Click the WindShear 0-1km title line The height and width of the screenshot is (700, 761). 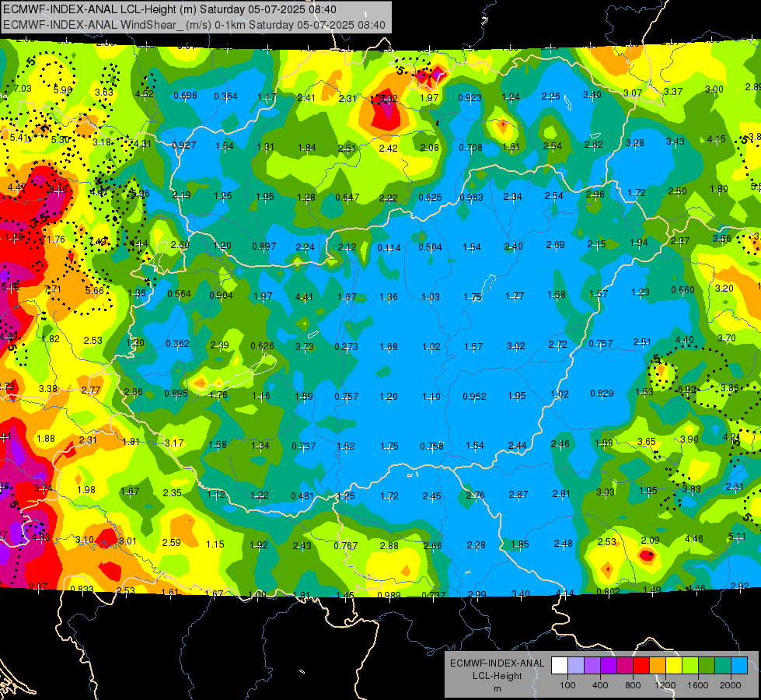pyautogui.click(x=194, y=25)
